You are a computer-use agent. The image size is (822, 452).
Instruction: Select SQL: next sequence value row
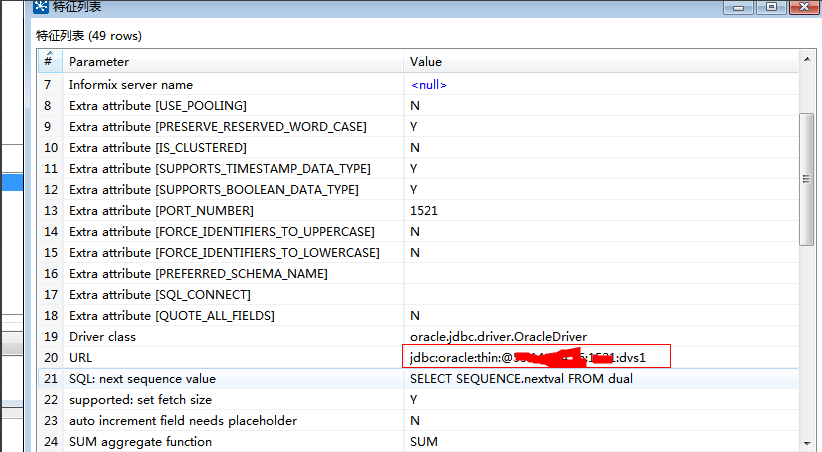pyautogui.click(x=418, y=378)
